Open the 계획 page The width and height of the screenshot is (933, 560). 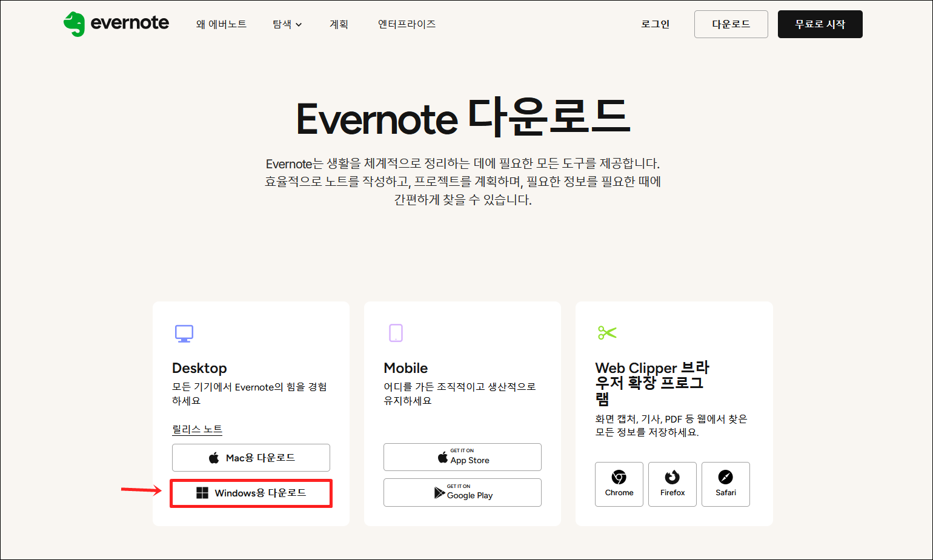point(339,24)
